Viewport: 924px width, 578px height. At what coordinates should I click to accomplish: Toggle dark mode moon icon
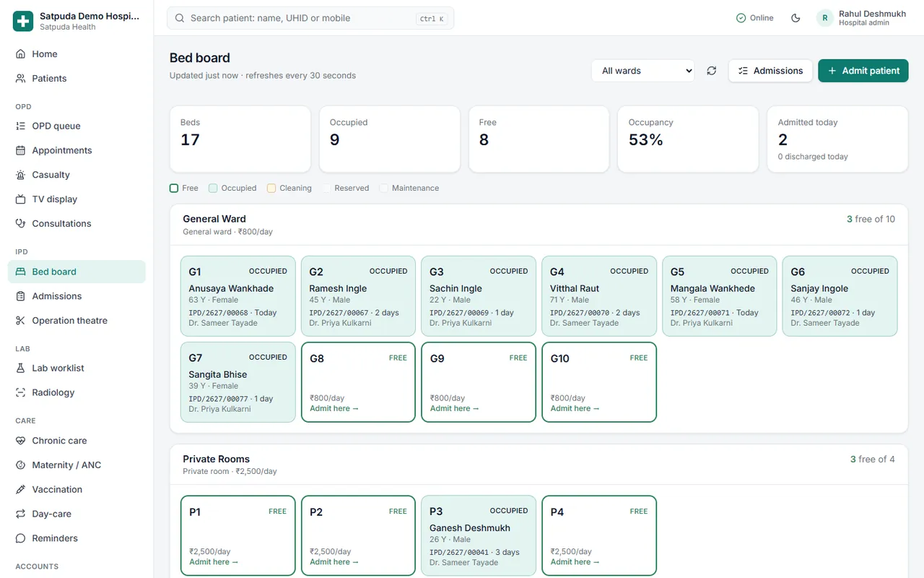[x=796, y=18]
